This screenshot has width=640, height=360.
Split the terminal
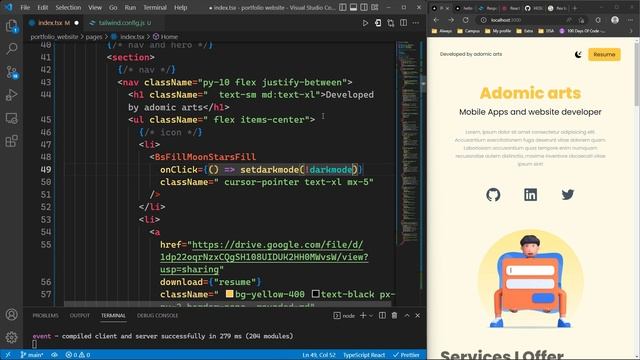382,316
